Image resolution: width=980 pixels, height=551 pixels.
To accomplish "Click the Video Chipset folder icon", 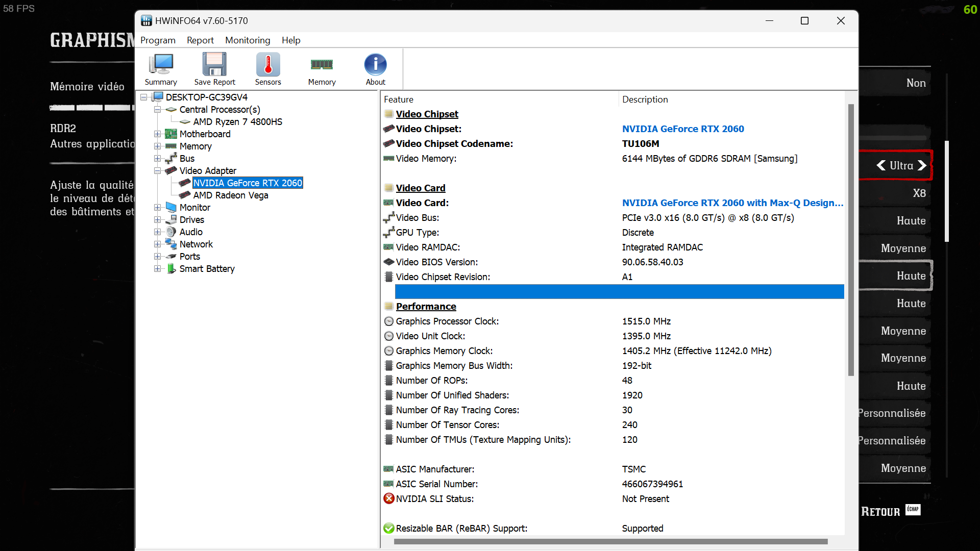I will point(389,114).
